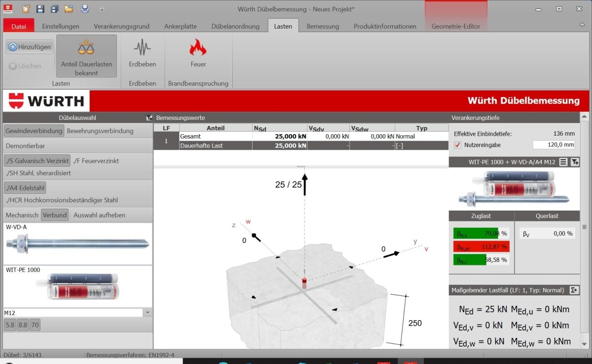Click the Anteil column header
The width and height of the screenshot is (592, 364).
pyautogui.click(x=216, y=128)
